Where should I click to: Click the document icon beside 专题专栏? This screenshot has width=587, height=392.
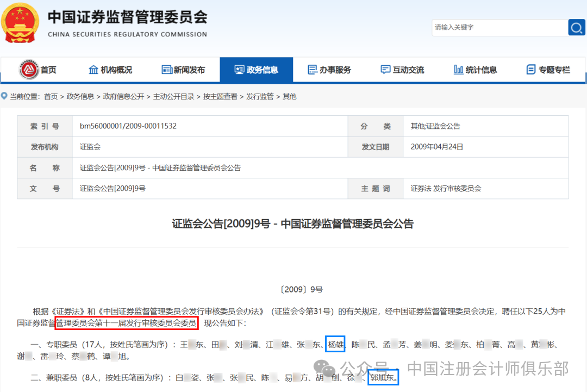pos(531,70)
